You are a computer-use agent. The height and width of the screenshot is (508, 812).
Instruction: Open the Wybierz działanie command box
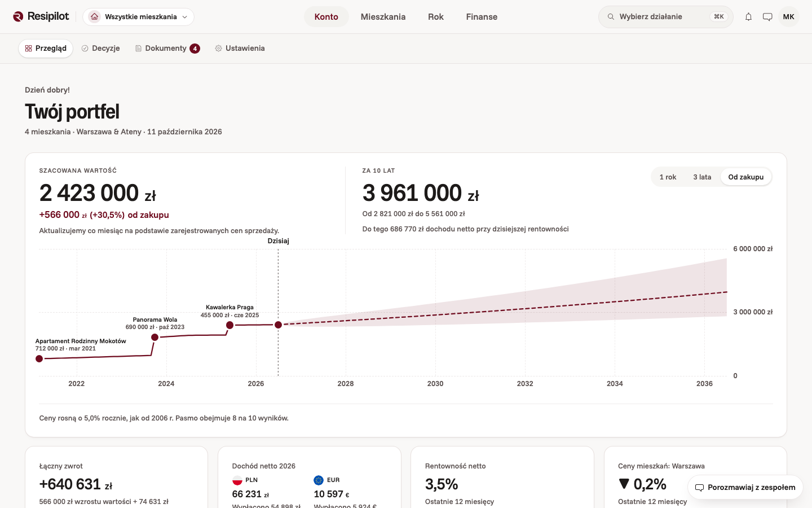click(665, 17)
